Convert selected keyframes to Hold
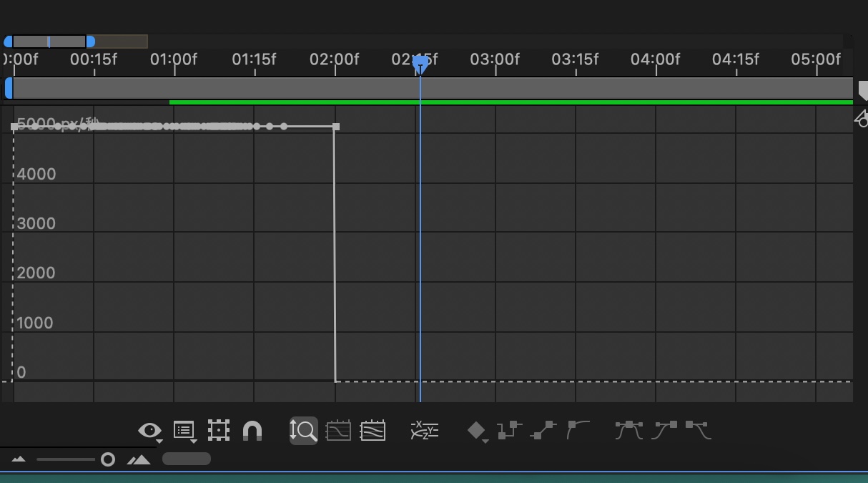Viewport: 868px width, 483px height. (x=509, y=430)
